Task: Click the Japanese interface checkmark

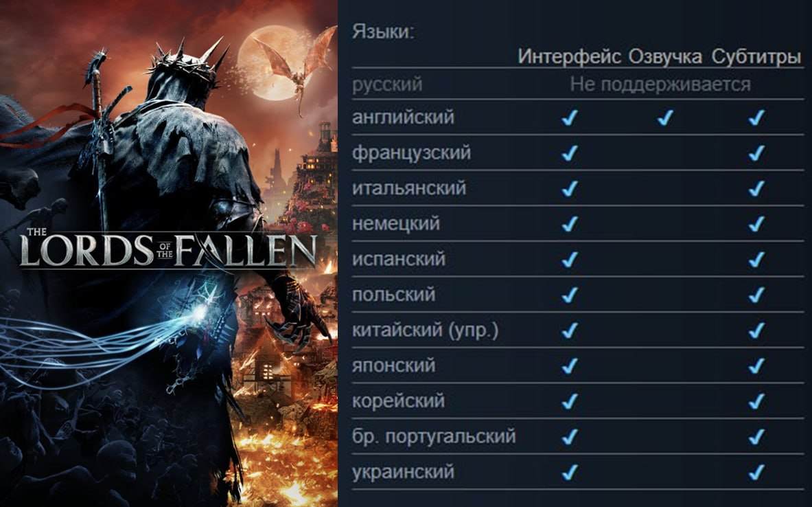Action: click(x=570, y=365)
